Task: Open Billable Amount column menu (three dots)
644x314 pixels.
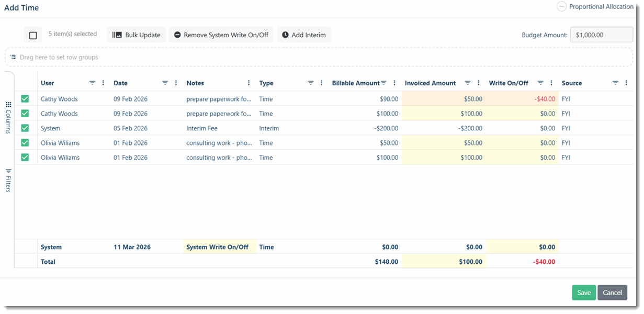Action: [394, 83]
